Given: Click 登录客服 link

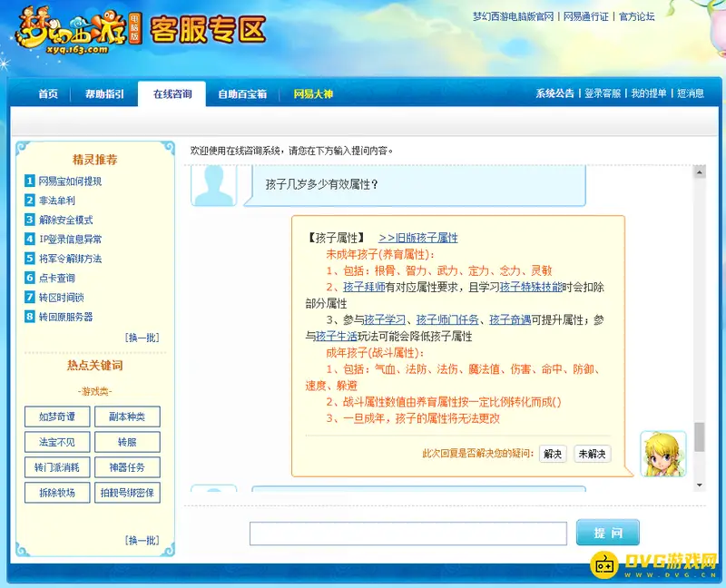Looking at the screenshot, I should pos(603,93).
